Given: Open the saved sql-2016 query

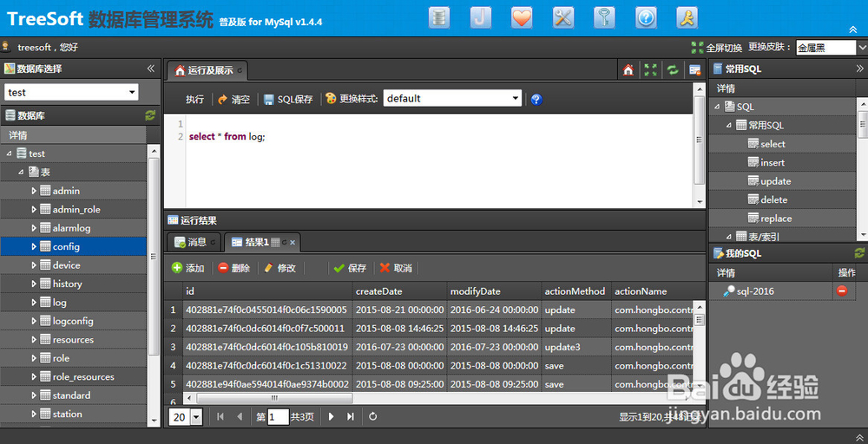Looking at the screenshot, I should 755,291.
